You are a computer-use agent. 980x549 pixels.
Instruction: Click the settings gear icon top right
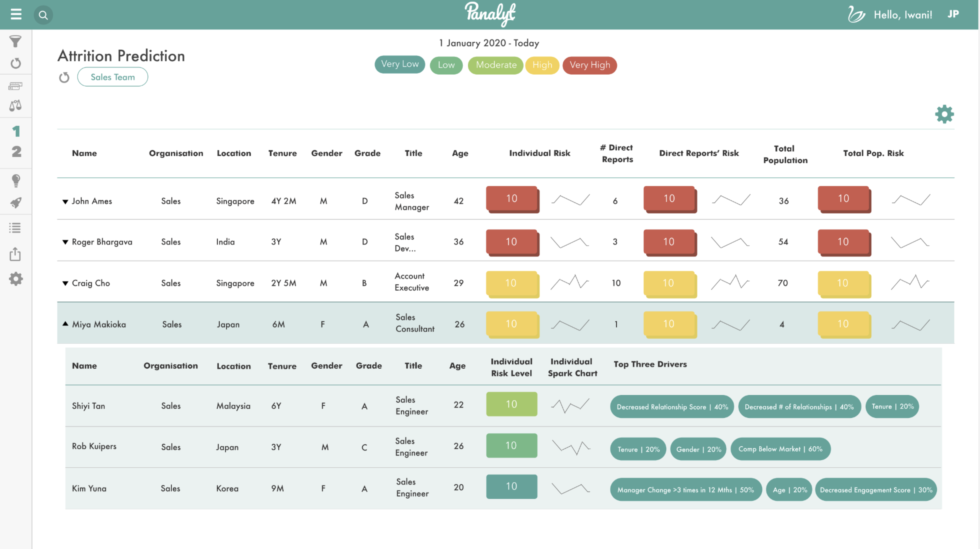[944, 114]
